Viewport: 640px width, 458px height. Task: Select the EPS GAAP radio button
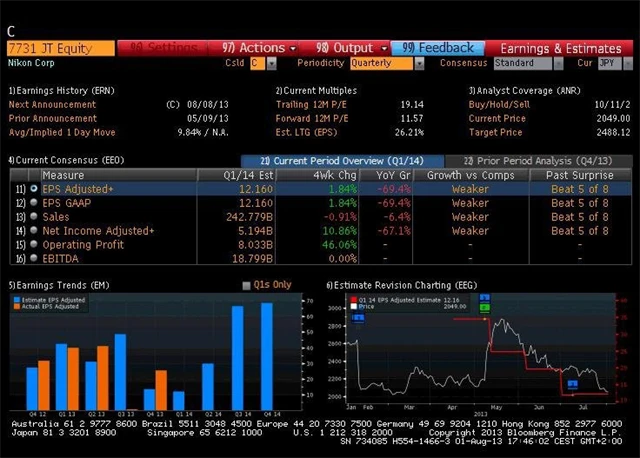(x=34, y=202)
